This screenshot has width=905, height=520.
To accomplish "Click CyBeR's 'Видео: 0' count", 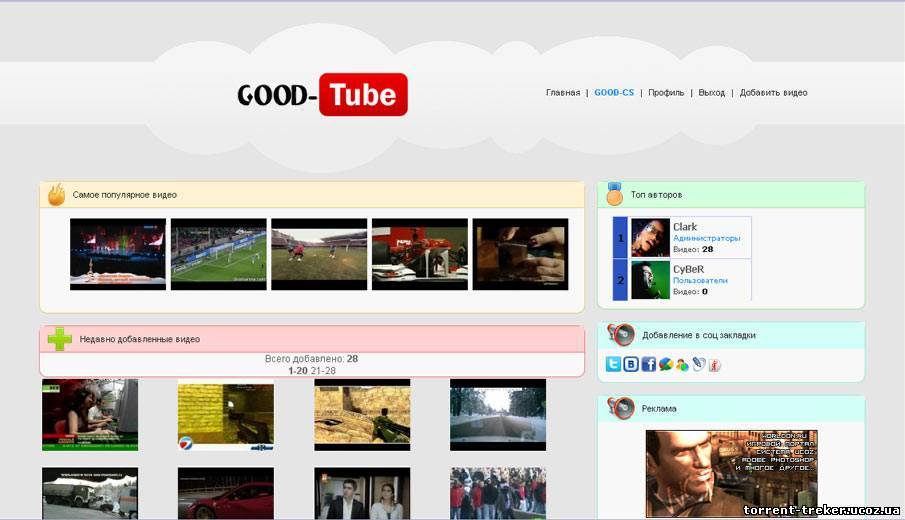I will coord(690,291).
